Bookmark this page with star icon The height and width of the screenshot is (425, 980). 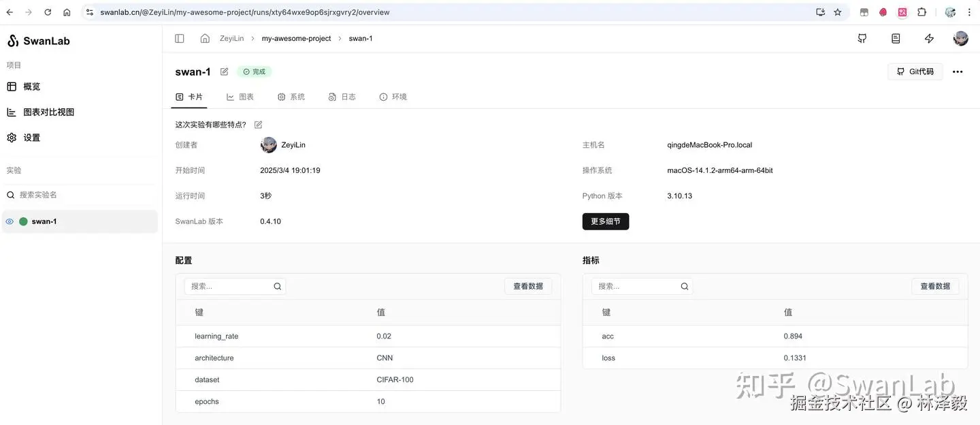click(x=838, y=12)
